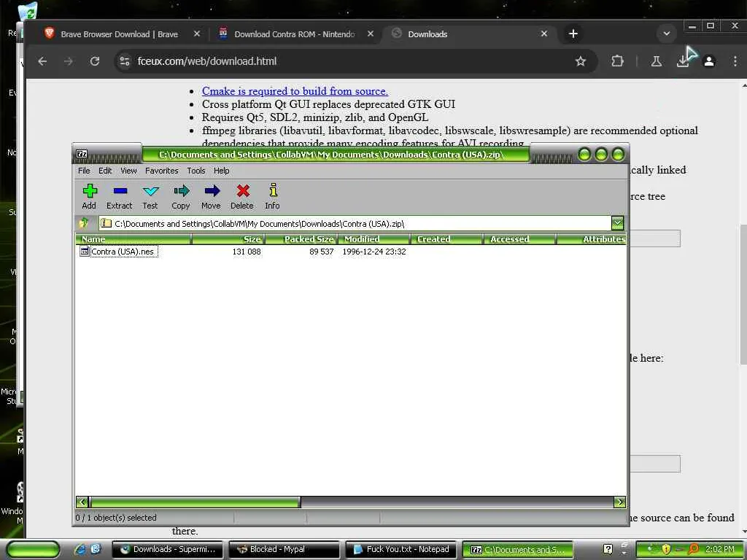Screen dimensions: 747x560
Task: Sort by the Modified column header
Action: (x=374, y=239)
